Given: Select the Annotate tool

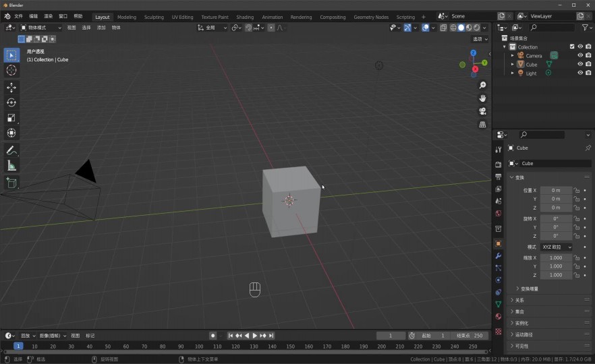Looking at the screenshot, I should (x=11, y=150).
